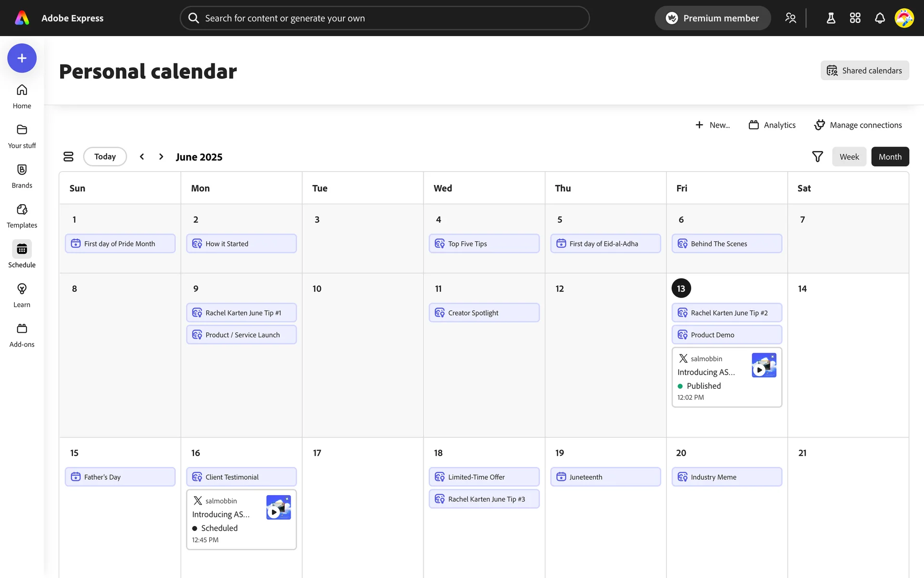
Task: Click the search content input field
Action: click(x=385, y=18)
